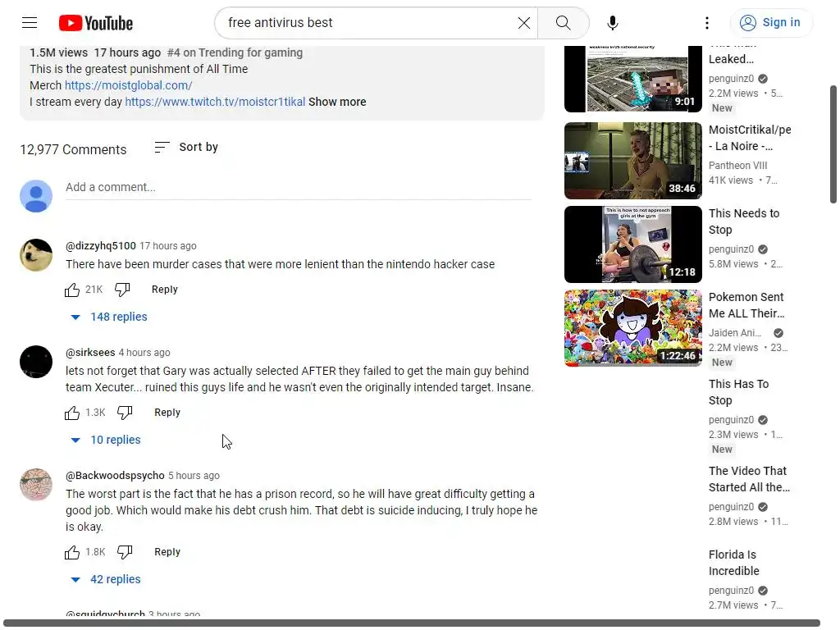Open the 9:01 Minecraft thumbnail video

[x=632, y=79]
